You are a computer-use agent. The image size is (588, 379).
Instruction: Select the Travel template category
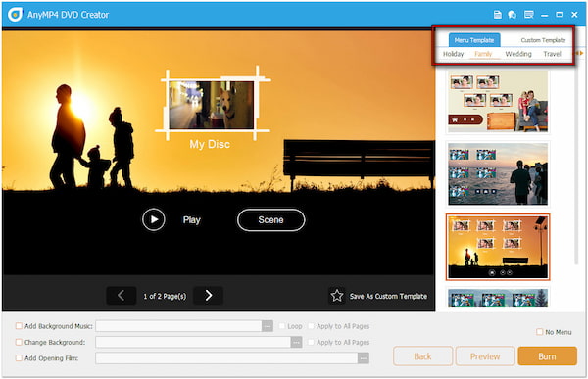(552, 54)
